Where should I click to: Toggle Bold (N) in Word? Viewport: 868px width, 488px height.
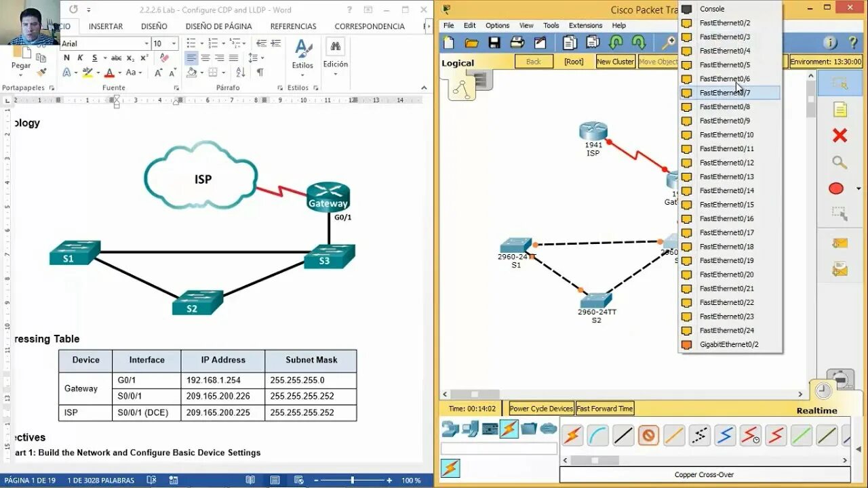[66, 58]
